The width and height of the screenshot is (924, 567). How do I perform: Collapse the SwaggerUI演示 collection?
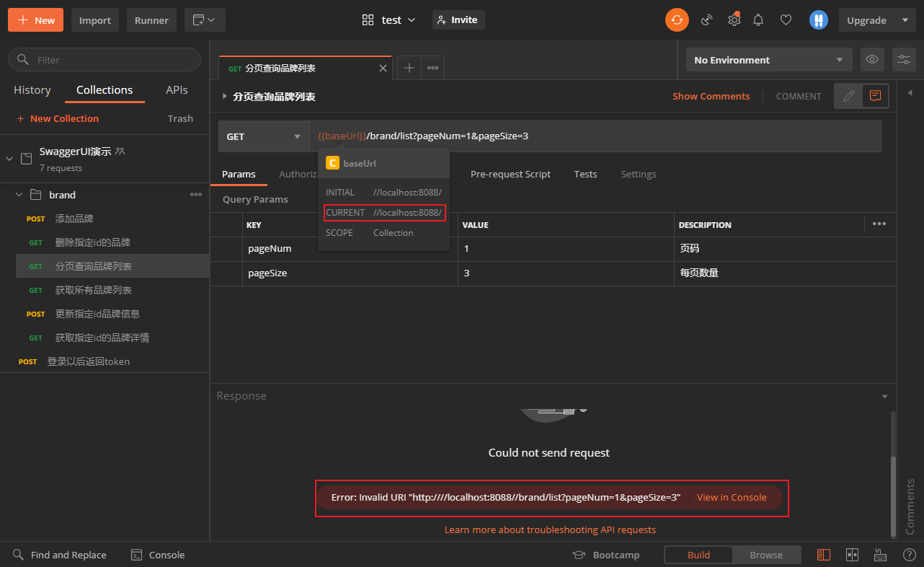coord(9,159)
